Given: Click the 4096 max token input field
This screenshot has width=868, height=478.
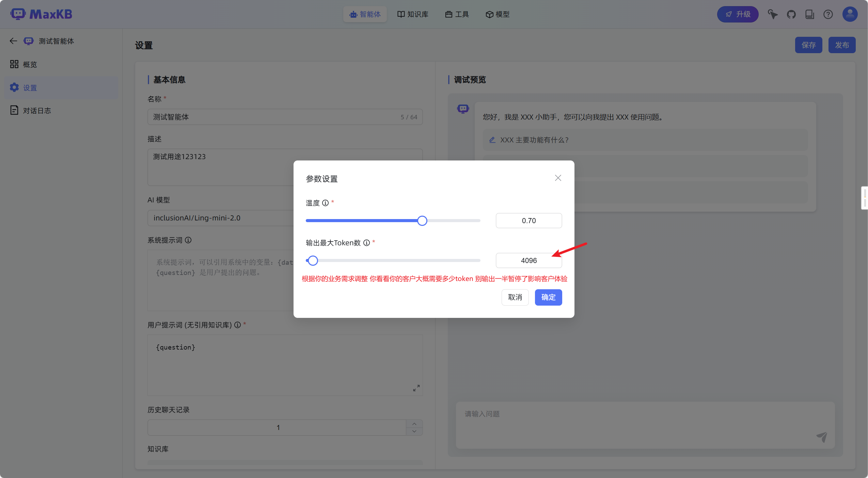Looking at the screenshot, I should (x=528, y=261).
